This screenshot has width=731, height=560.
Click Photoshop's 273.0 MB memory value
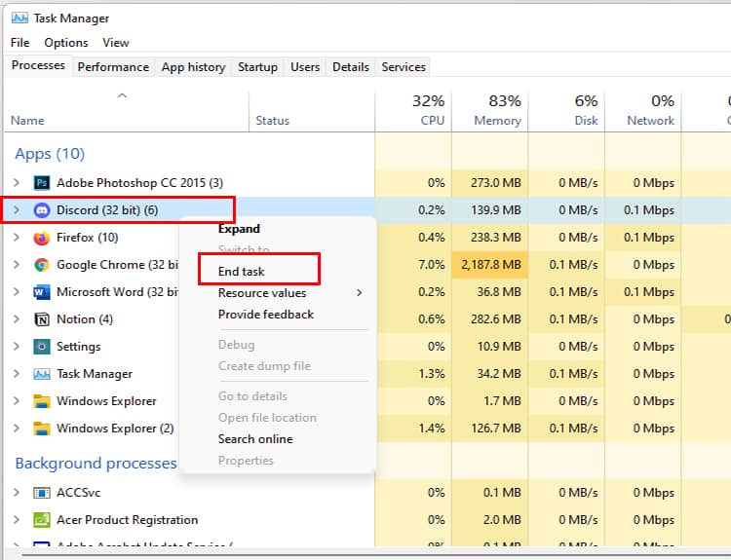point(495,183)
